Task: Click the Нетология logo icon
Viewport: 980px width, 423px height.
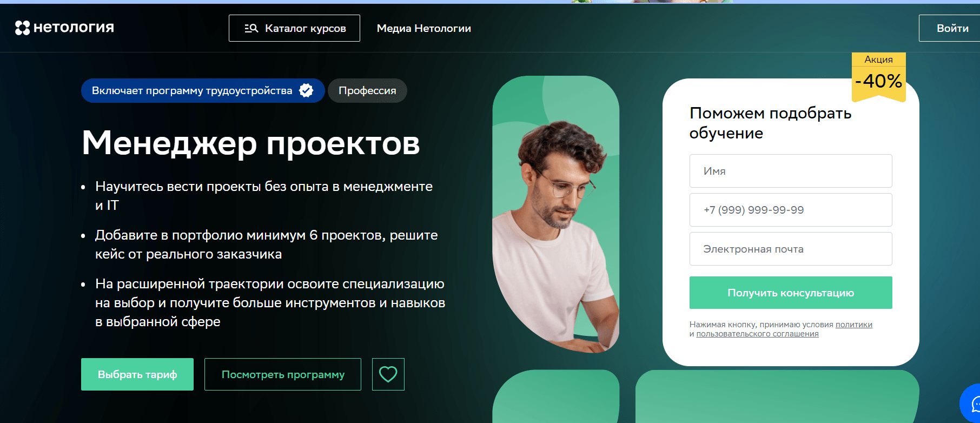Action: click(x=22, y=28)
